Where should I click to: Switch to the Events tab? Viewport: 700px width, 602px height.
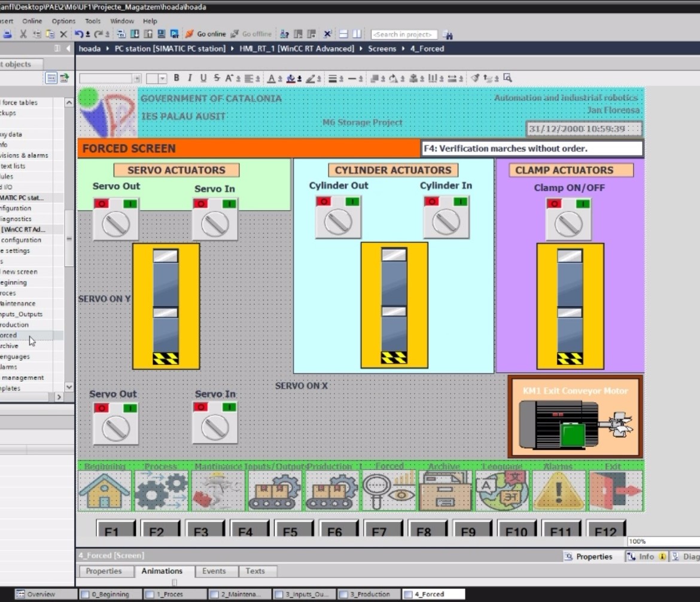pos(214,571)
